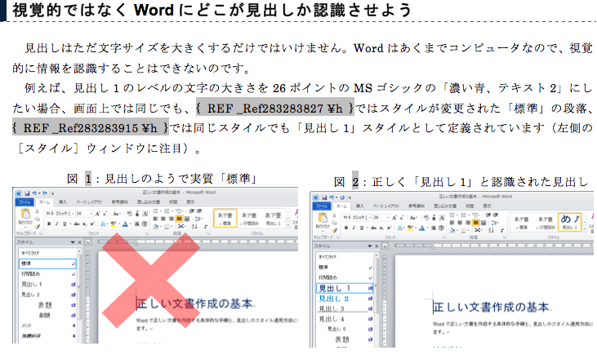Choose 見出し 3 in Figure 2 Styles pane
Image resolution: width=597 pixels, height=364 pixels.
(x=345, y=309)
